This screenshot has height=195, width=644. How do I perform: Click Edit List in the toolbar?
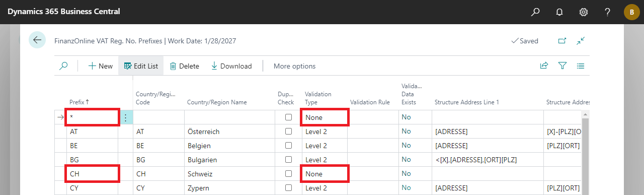(141, 66)
